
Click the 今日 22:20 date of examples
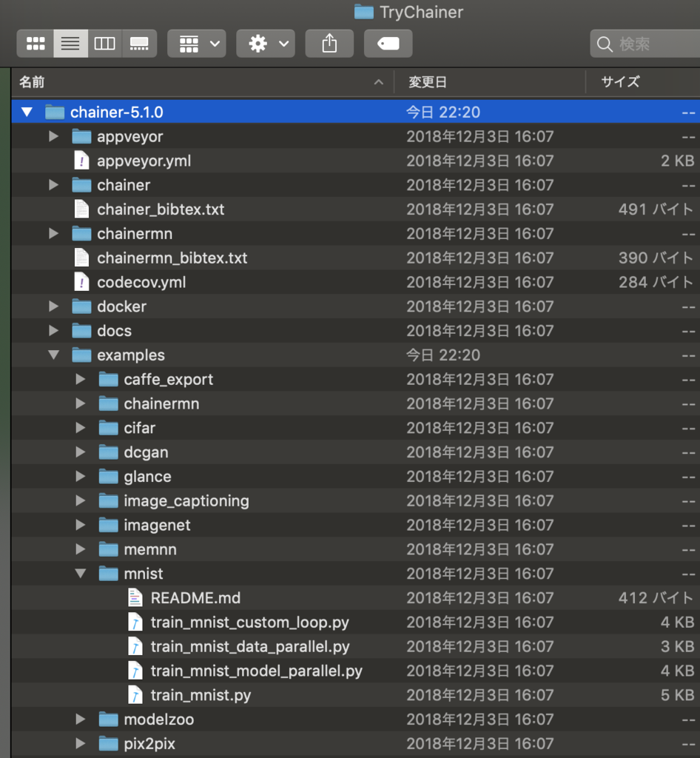(x=443, y=355)
